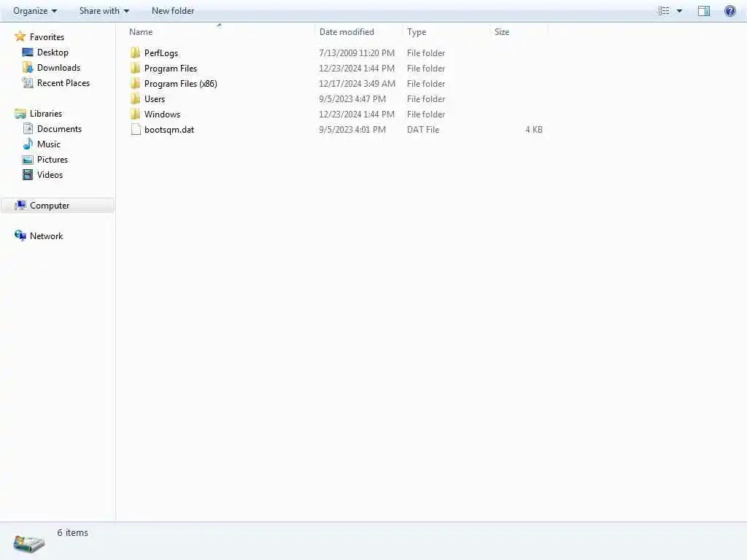Click the DAT File type cell
Image resolution: width=747 pixels, height=560 pixels.
coord(423,130)
